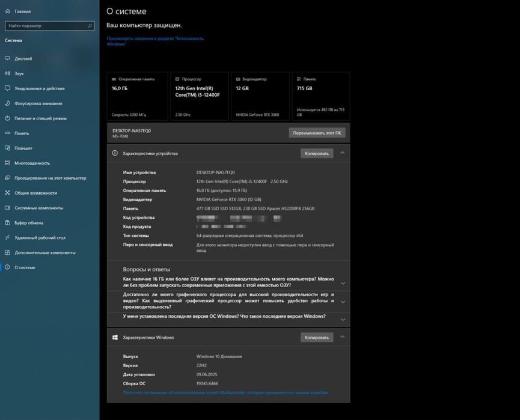Click device name value DESKTOP-NA57EQ0
This screenshot has width=520, height=420.
tap(216, 172)
